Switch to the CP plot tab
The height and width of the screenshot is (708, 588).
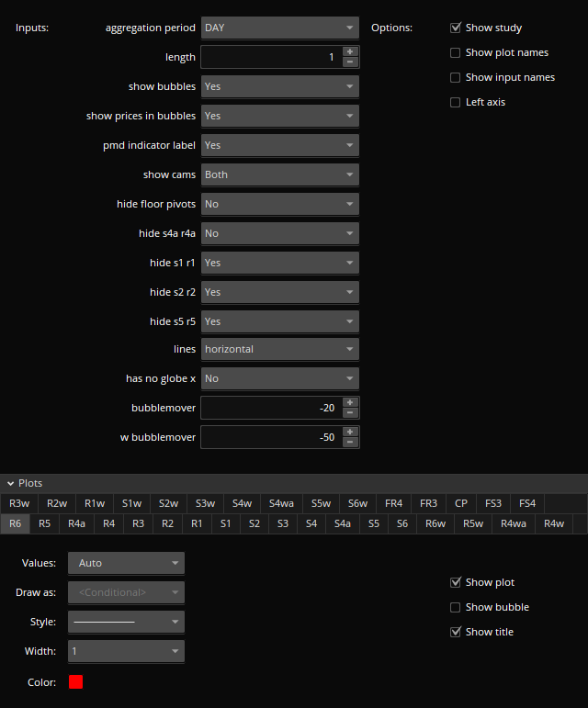click(x=461, y=503)
